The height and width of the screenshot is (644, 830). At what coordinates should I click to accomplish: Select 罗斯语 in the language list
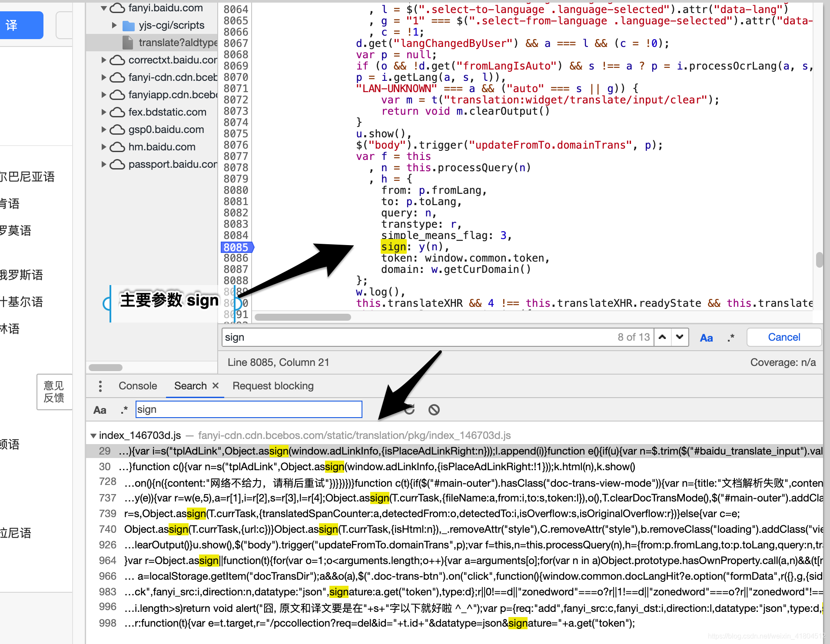point(21,275)
